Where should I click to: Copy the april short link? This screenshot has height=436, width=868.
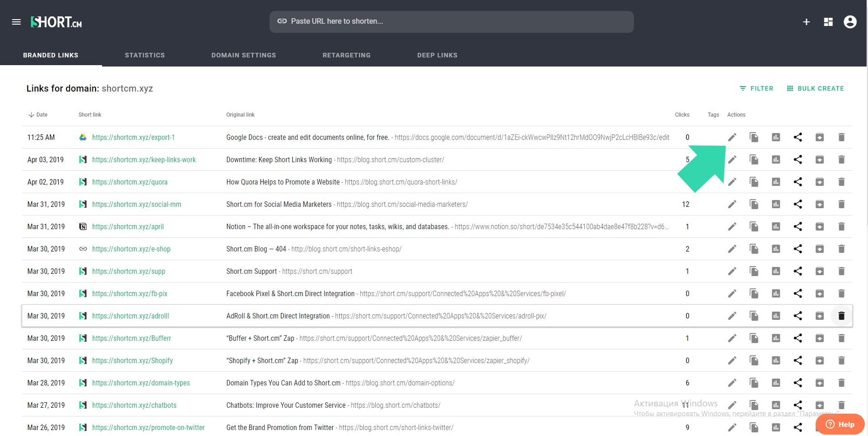pos(754,226)
